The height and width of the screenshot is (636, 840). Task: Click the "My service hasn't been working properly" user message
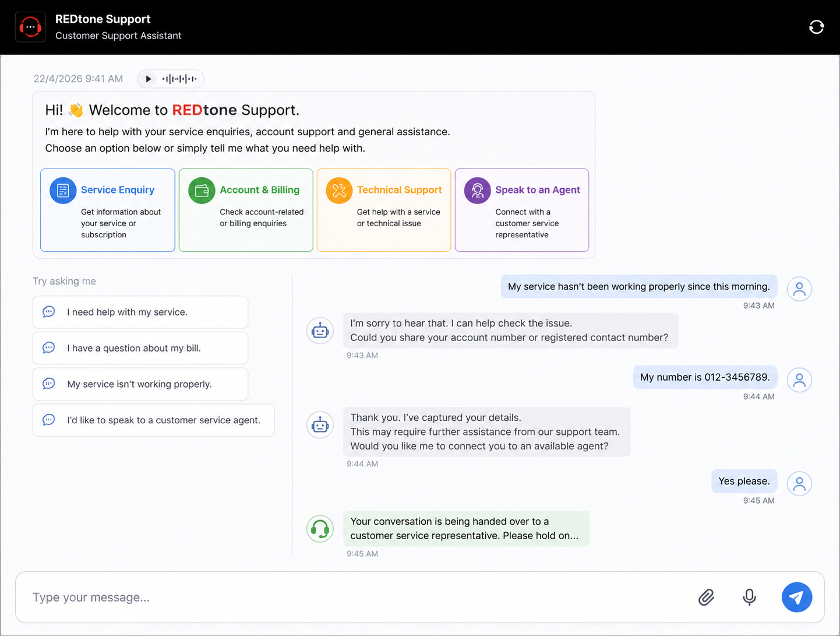639,286
